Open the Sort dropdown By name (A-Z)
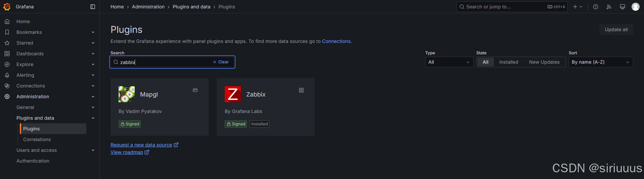The image size is (644, 179). point(601,62)
